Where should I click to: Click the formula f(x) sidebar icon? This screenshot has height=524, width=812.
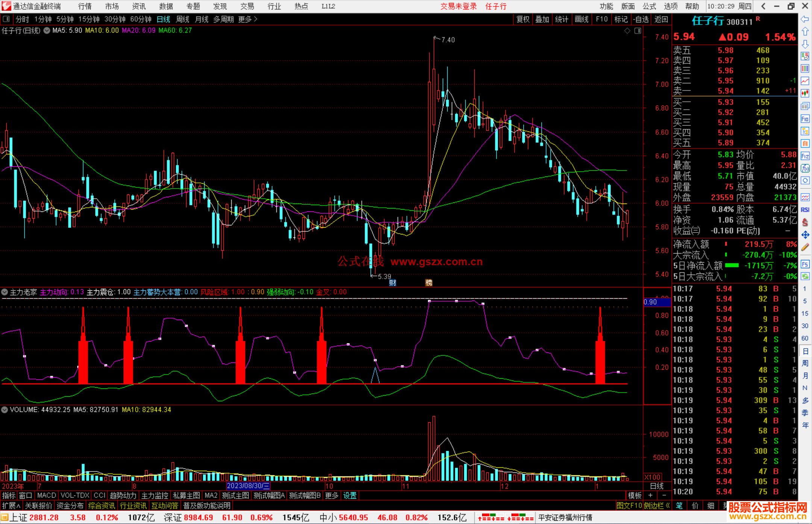(805, 168)
